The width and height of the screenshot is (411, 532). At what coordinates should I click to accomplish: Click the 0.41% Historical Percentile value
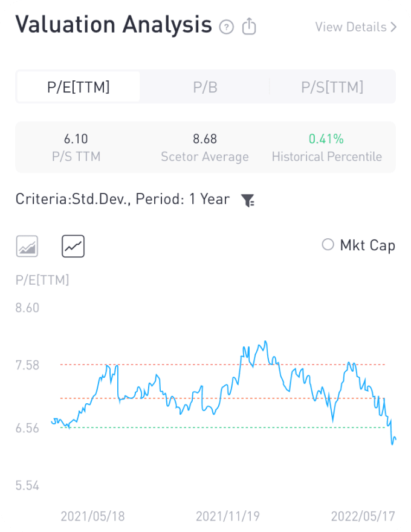(x=326, y=139)
